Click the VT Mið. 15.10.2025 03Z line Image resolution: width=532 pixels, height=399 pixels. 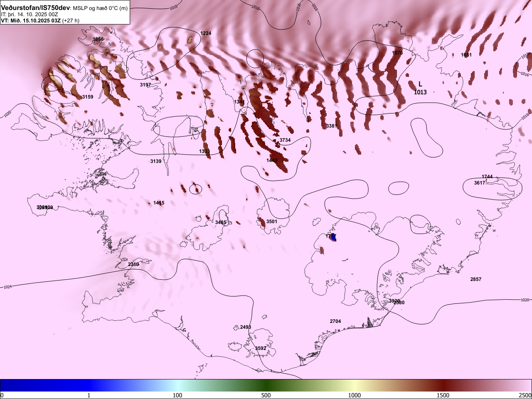click(30, 20)
